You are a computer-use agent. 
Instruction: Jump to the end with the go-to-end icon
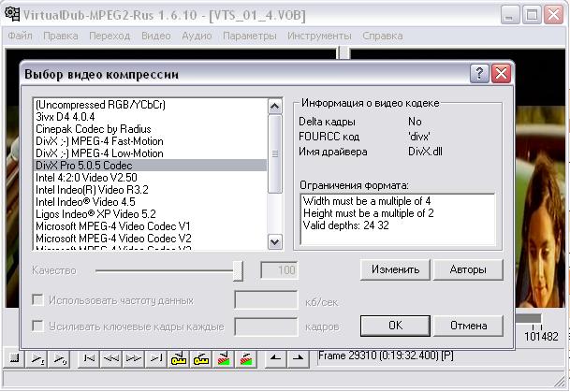click(x=155, y=359)
